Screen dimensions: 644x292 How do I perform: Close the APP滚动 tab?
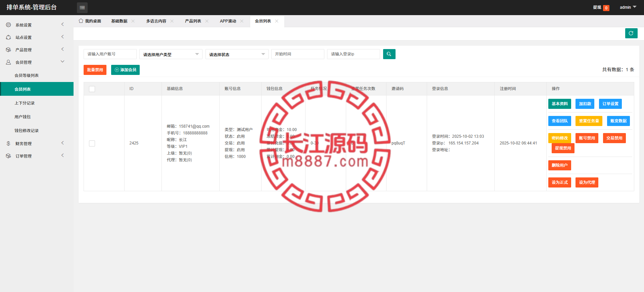pyautogui.click(x=242, y=21)
